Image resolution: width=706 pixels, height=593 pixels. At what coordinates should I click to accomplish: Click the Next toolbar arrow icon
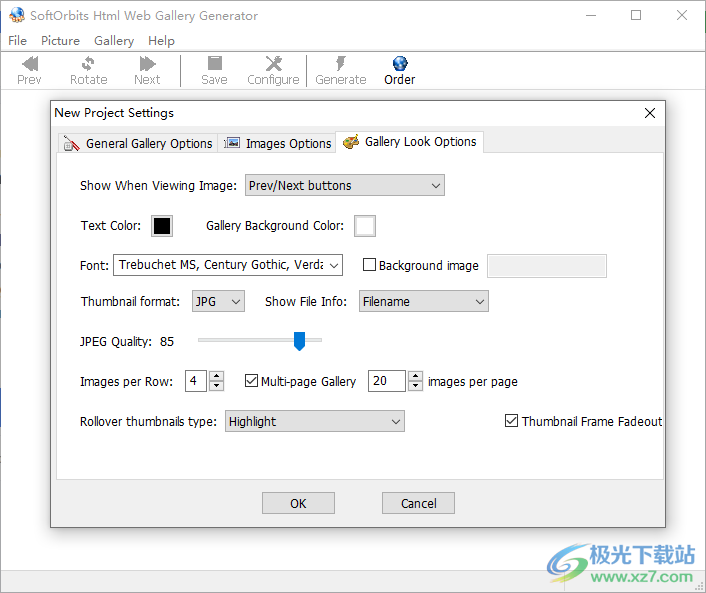(147, 64)
